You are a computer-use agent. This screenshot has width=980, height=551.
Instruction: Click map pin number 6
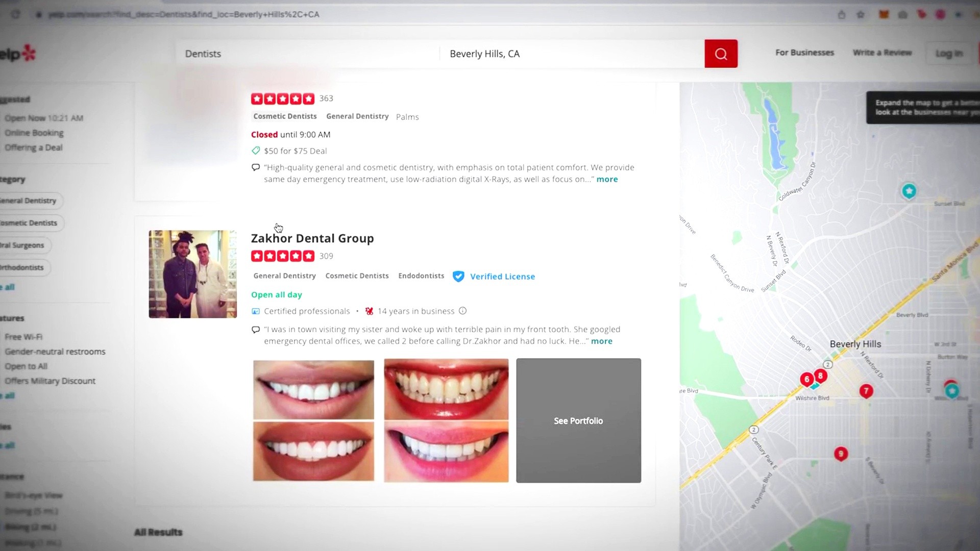pyautogui.click(x=806, y=380)
